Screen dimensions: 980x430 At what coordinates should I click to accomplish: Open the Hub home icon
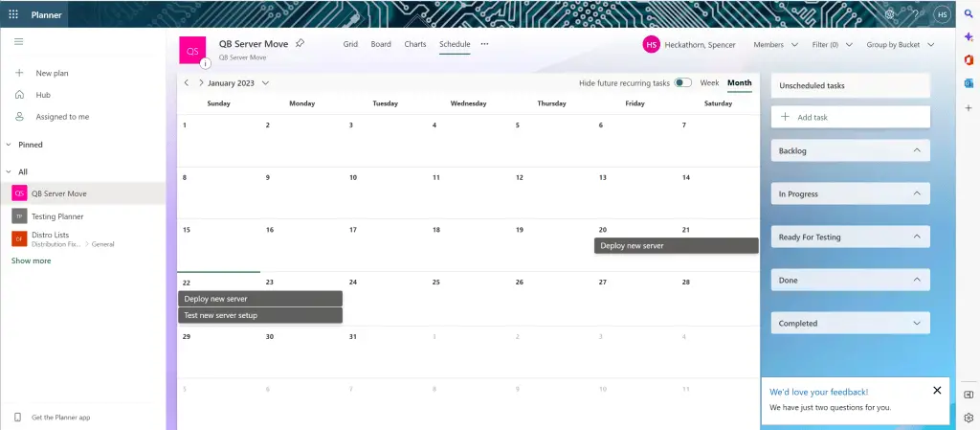[x=19, y=95]
